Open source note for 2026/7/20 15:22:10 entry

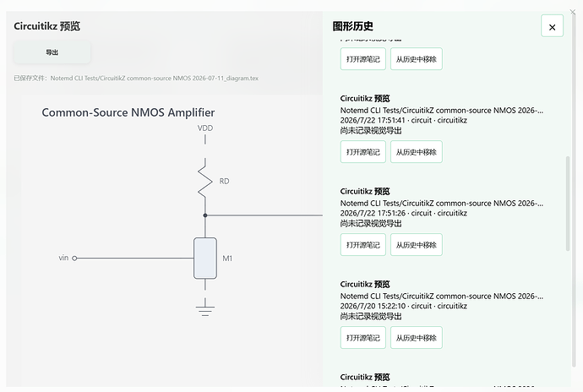(362, 338)
